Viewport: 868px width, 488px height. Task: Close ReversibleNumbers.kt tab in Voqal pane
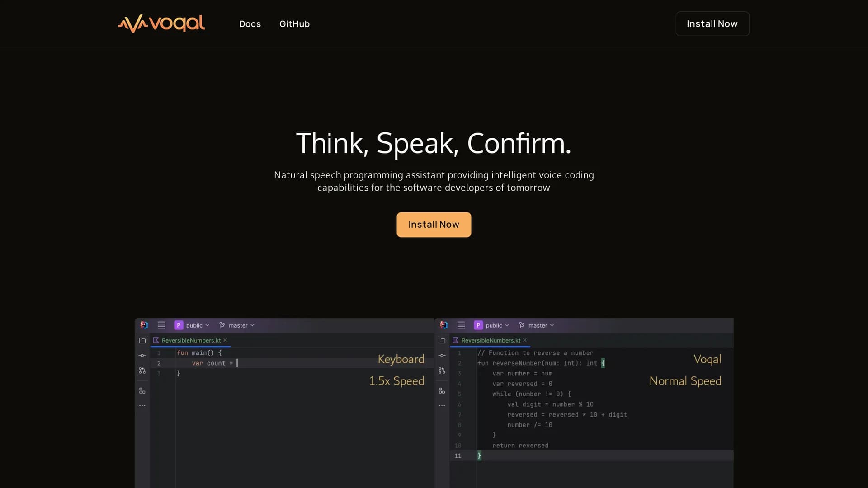click(525, 340)
